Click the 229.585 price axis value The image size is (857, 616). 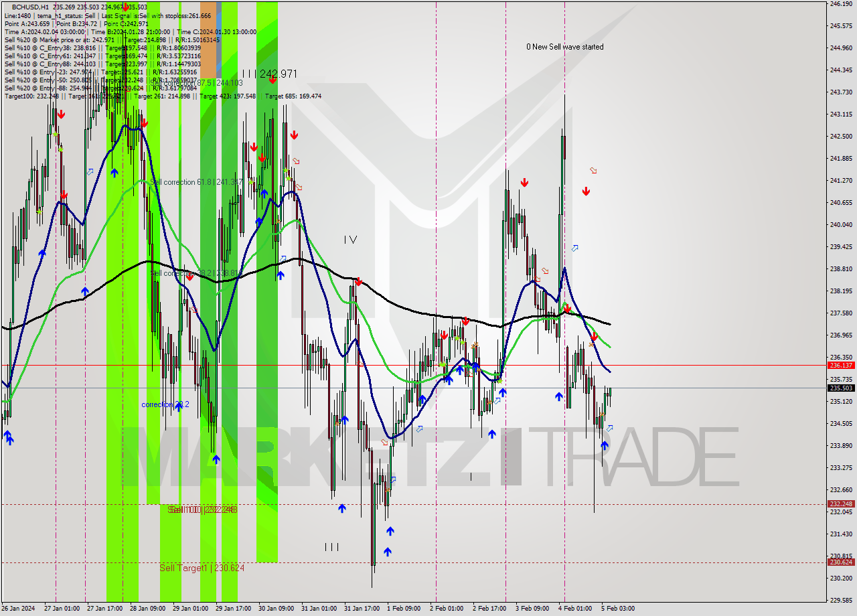point(840,600)
